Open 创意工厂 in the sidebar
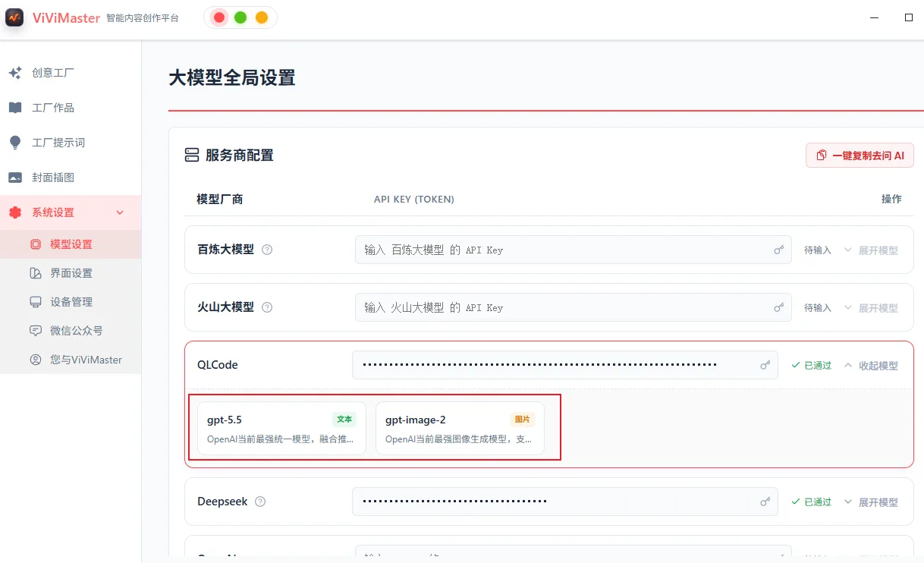This screenshot has height=563, width=924. [71, 73]
